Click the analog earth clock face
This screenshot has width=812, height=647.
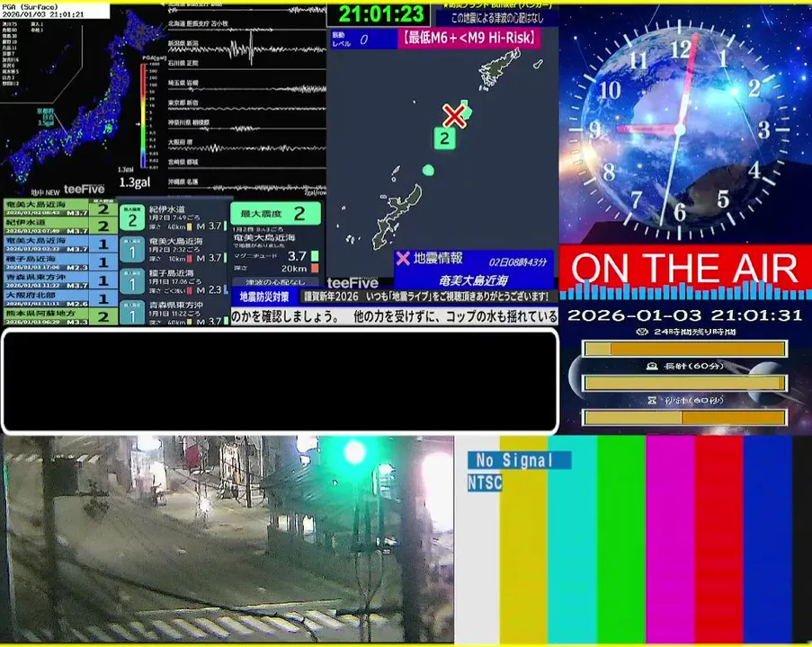pos(681,129)
